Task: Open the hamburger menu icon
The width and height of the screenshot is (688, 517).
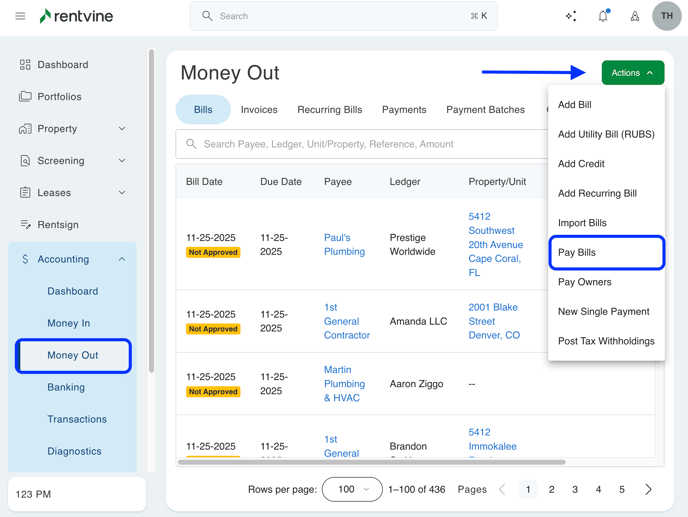Action: (x=20, y=16)
